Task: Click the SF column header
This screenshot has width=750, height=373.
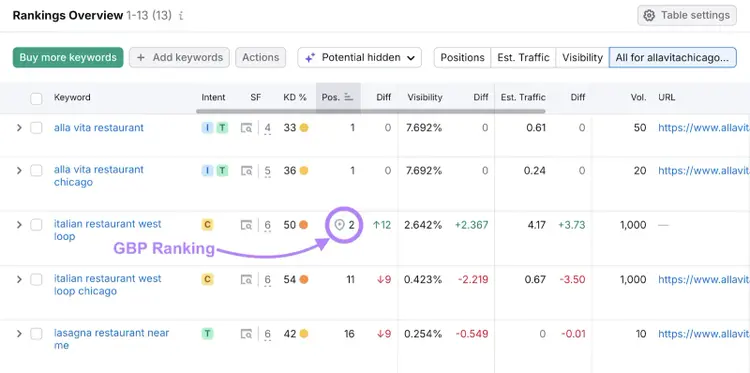Action: 256,98
